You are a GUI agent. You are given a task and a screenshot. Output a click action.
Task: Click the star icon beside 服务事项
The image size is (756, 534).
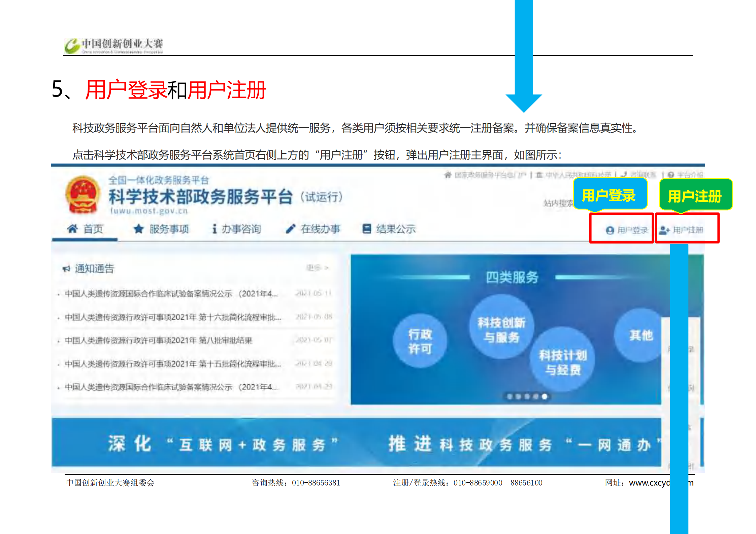point(138,229)
